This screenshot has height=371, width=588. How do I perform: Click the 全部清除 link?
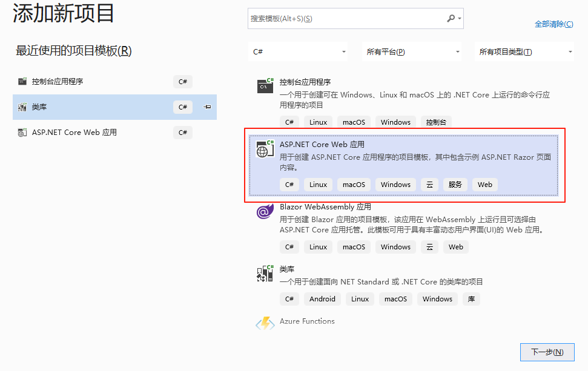click(x=554, y=24)
